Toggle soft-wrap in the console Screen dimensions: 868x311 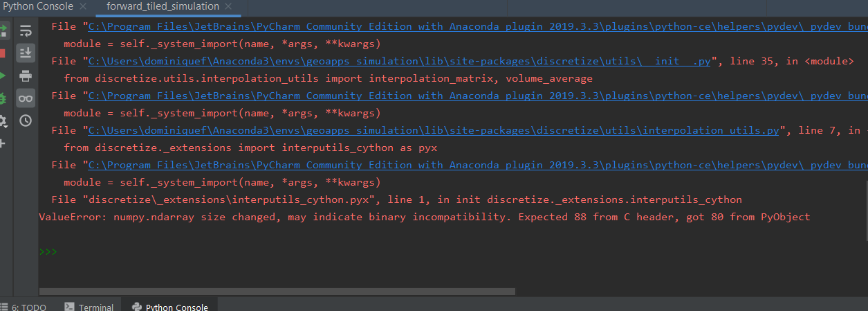pyautogui.click(x=26, y=30)
